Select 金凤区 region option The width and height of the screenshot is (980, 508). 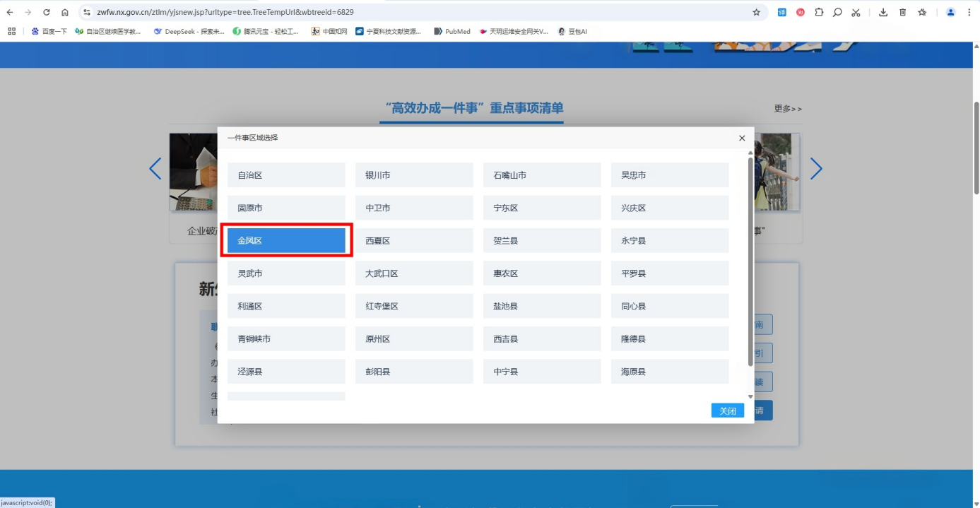pyautogui.click(x=286, y=241)
